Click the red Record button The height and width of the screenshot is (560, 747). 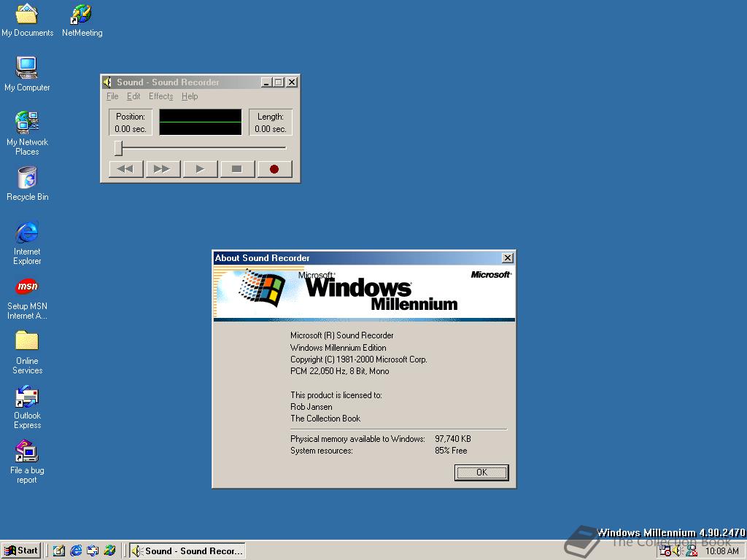point(274,169)
